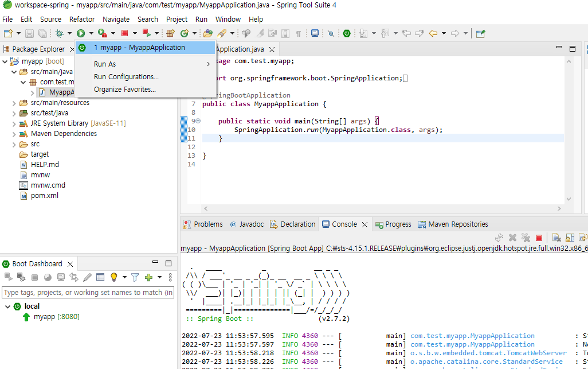This screenshot has height=369, width=588.
Task: Select '1 myapp - MyappApplication' launch entry
Action: pyautogui.click(x=146, y=48)
